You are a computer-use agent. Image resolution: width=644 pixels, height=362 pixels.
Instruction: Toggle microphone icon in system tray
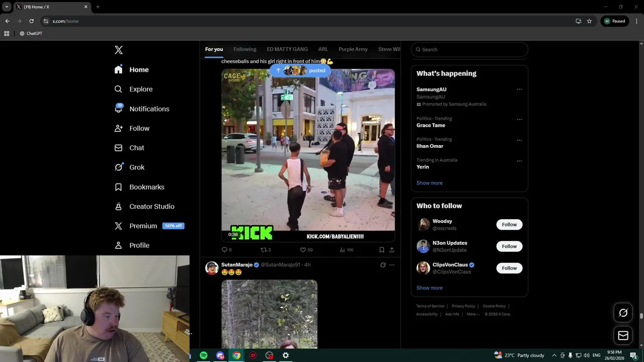click(570, 355)
